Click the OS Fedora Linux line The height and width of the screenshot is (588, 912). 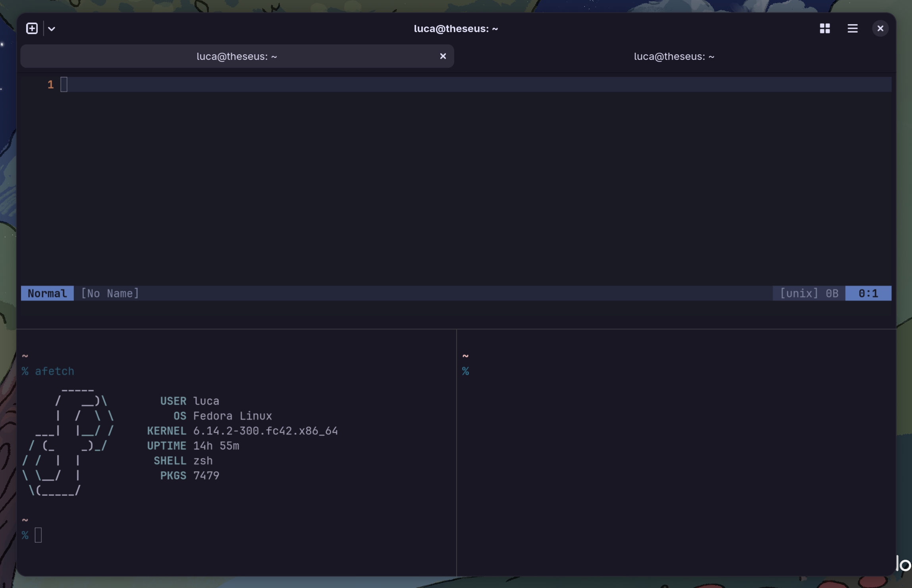[x=223, y=416]
